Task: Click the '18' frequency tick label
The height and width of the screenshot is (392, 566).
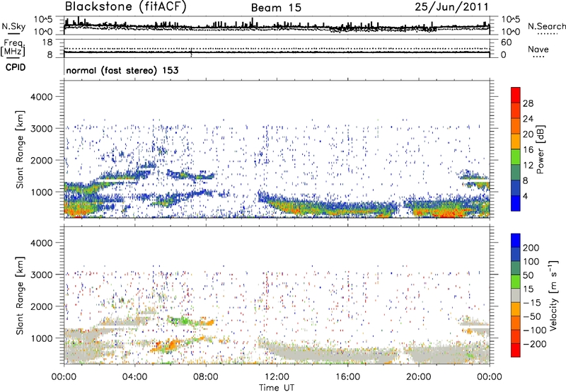Action: [47, 42]
